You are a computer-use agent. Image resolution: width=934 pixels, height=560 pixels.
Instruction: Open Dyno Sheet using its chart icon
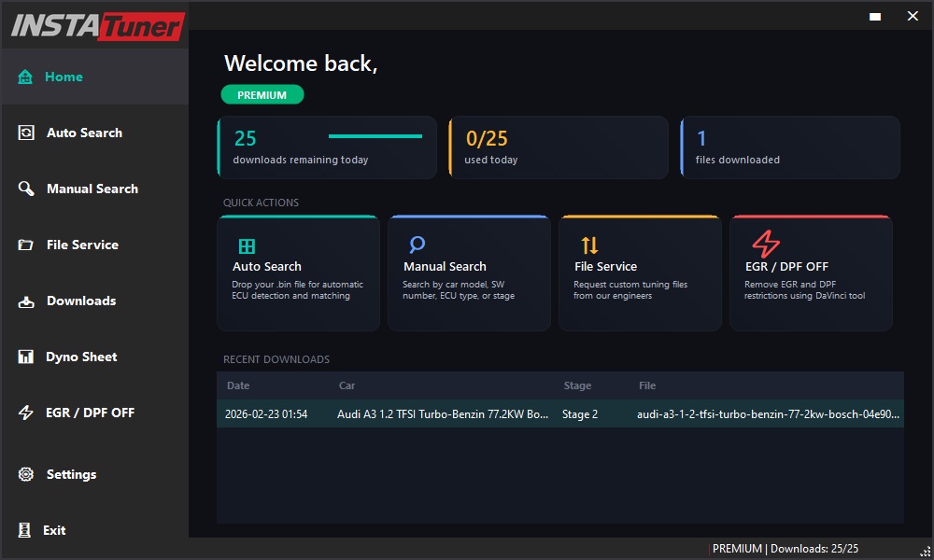24,357
